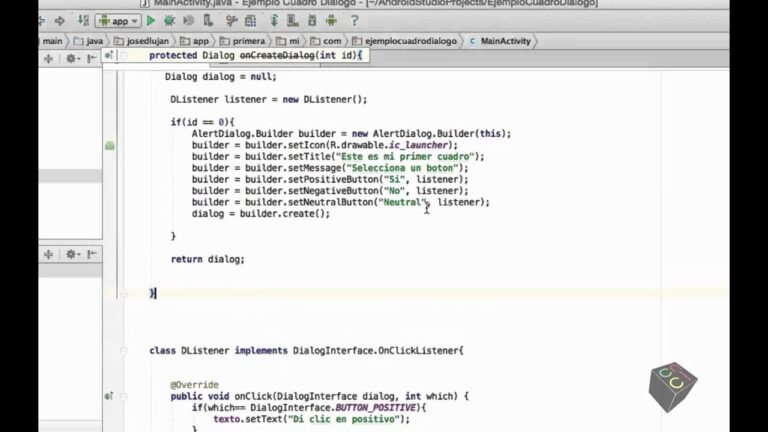This screenshot has height=432, width=768.
Task: Select the josedlujan breadcrumb folder
Action: [142, 41]
